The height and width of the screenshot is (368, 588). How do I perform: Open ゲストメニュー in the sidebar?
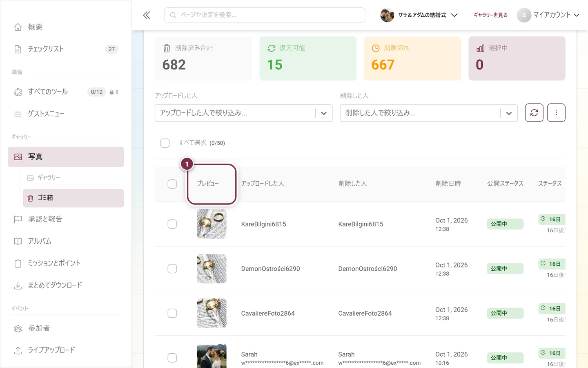(66, 114)
